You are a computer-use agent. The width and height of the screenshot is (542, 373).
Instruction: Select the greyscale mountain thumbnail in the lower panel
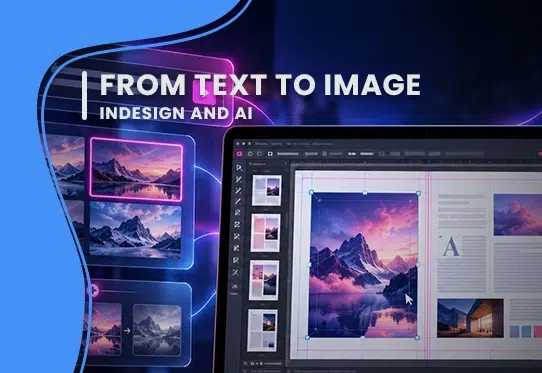pyautogui.click(x=157, y=330)
